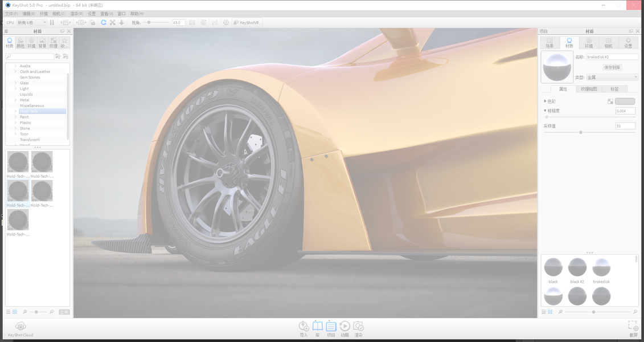Open the 文件(F) menu
644x342 pixels.
[x=11, y=14]
